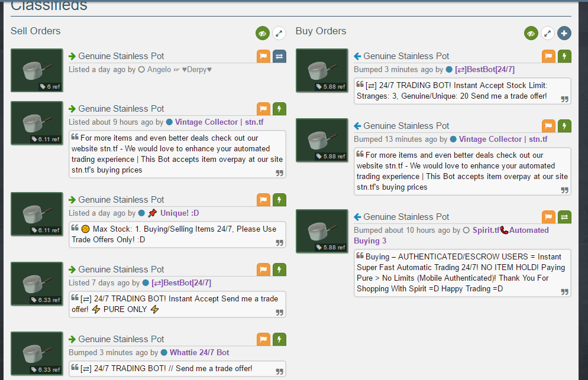Open Vintage Collector | stn.tf seller profile
The height and width of the screenshot is (380, 588).
tap(219, 122)
